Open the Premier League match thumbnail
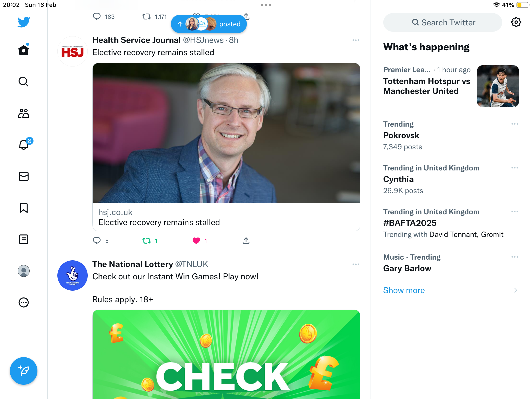This screenshot has height=399, width=532. click(498, 86)
